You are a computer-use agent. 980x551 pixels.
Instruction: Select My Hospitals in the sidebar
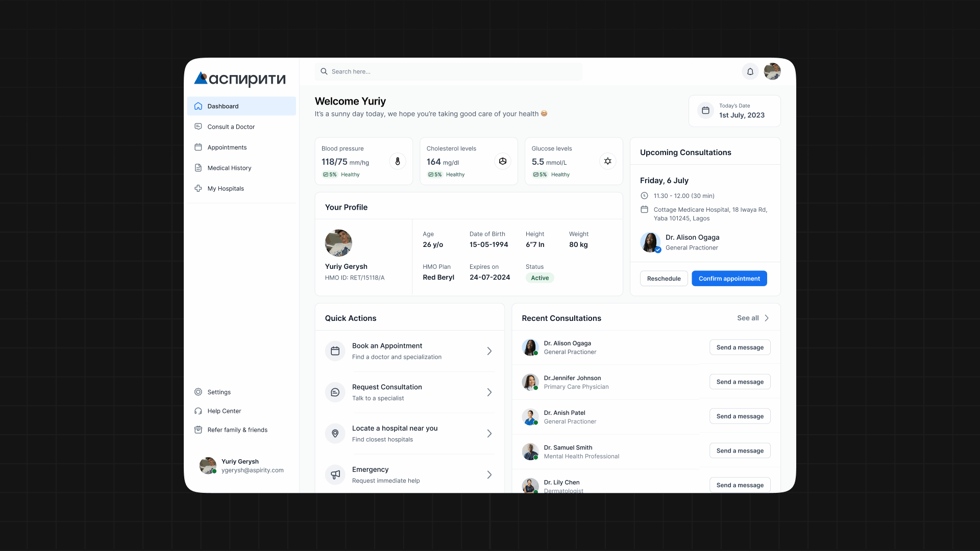[226, 189]
